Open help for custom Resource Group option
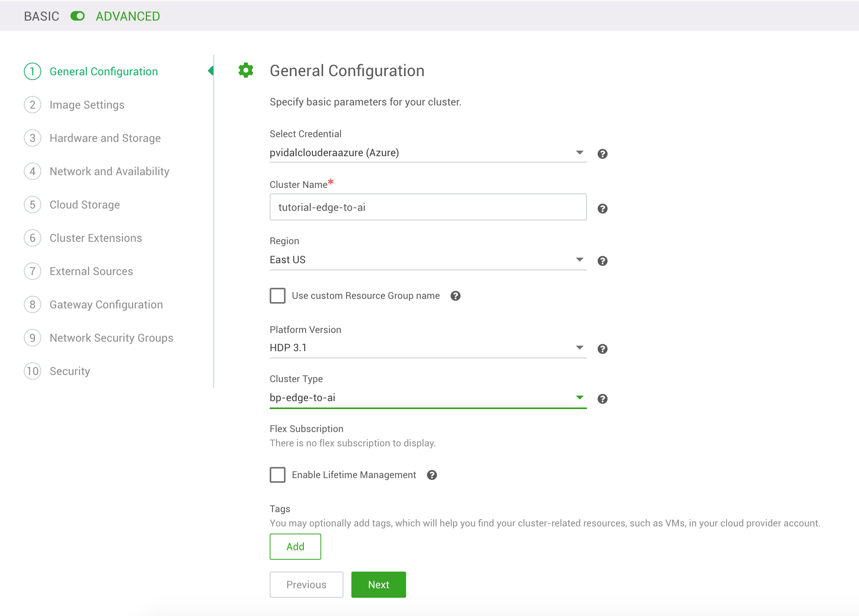The height and width of the screenshot is (616, 859). point(456,296)
